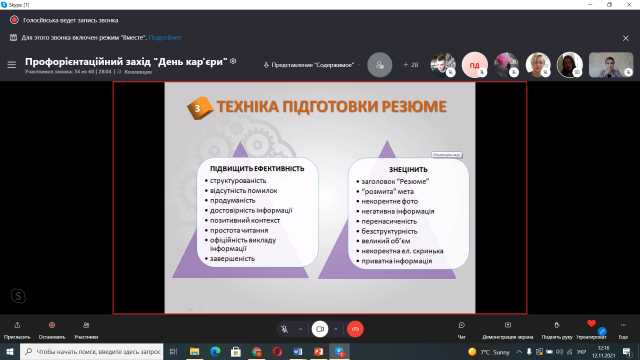Dismiss the 'Вместе' mode notification banner
Viewport: 640px width, 360px height.
pyautogui.click(x=626, y=38)
